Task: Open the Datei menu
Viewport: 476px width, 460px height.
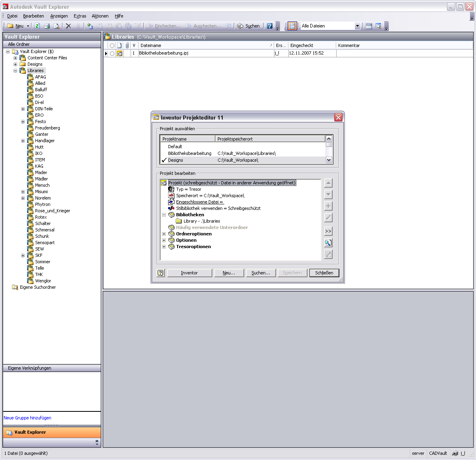Action: (x=12, y=16)
